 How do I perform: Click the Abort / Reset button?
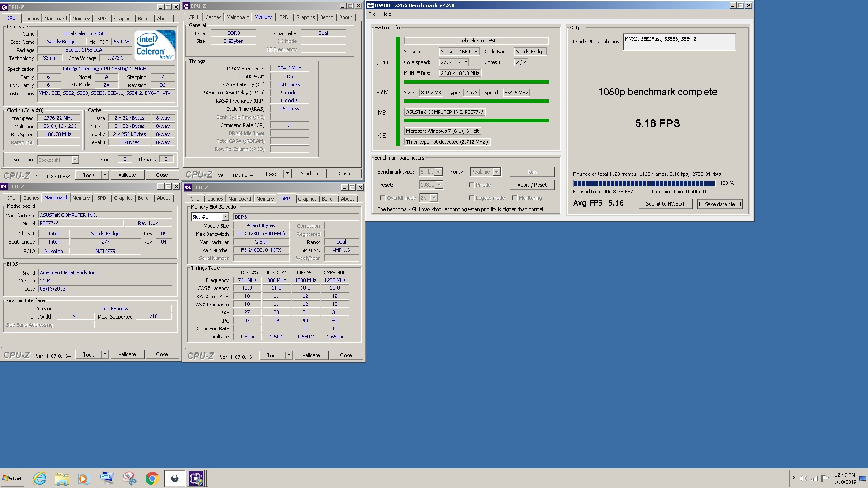tap(532, 185)
